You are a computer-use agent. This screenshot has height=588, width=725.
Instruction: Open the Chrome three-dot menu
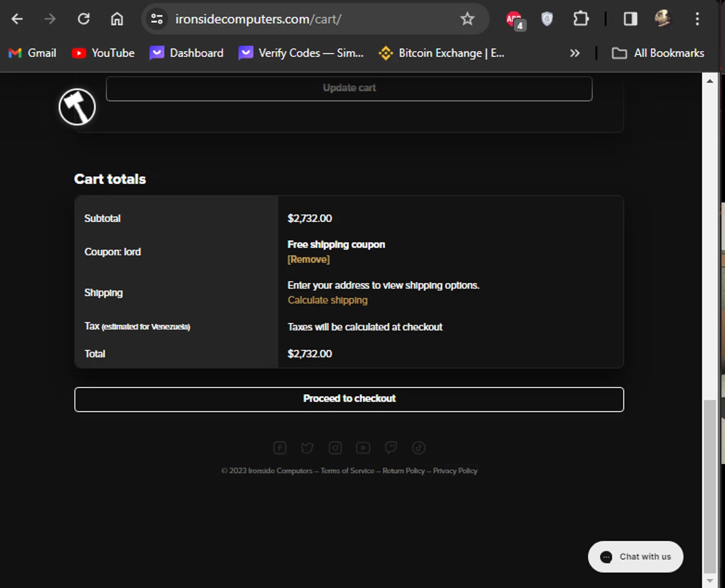pyautogui.click(x=697, y=19)
